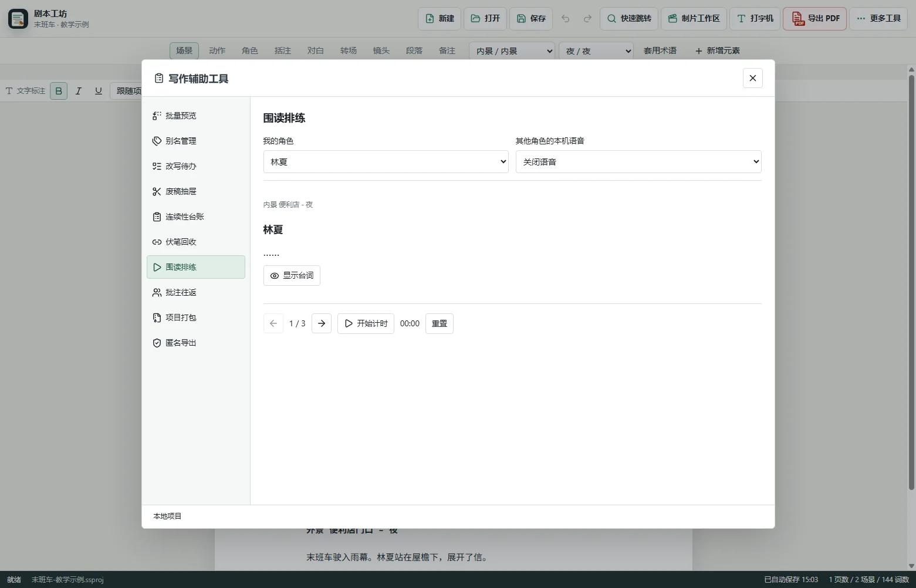
Task: Show hidden dialogue with 显示台词
Action: (x=292, y=276)
